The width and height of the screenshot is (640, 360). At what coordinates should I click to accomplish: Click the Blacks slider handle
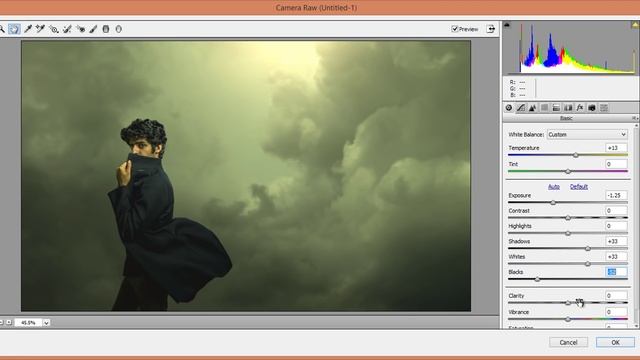[537, 279]
